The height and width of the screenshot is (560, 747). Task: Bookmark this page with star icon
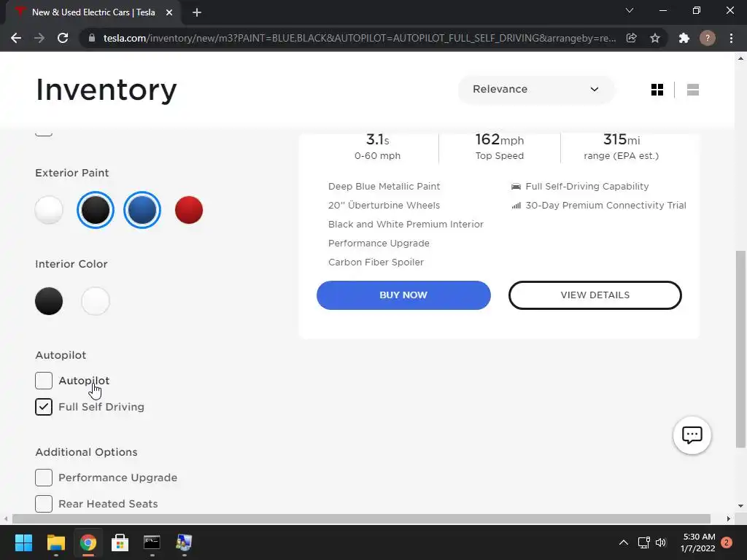point(655,38)
